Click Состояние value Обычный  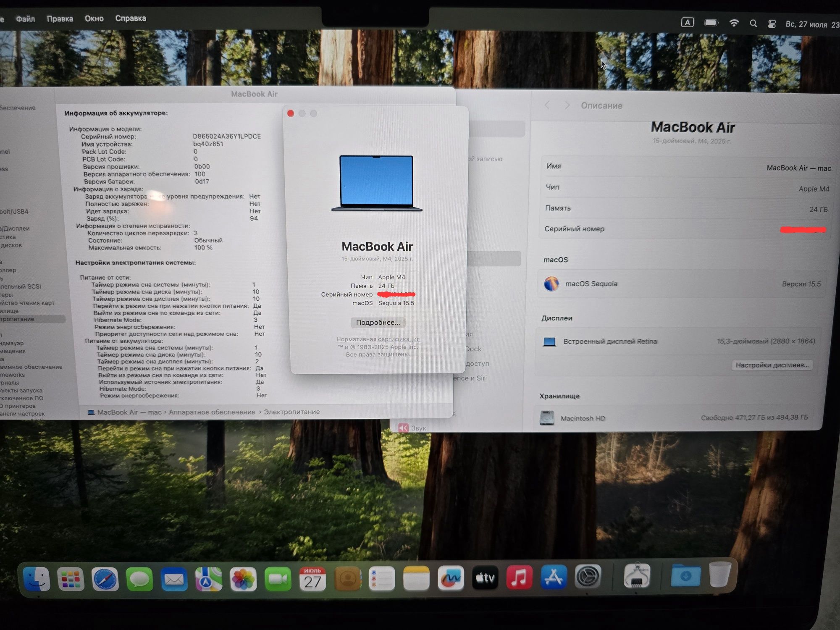208,240
